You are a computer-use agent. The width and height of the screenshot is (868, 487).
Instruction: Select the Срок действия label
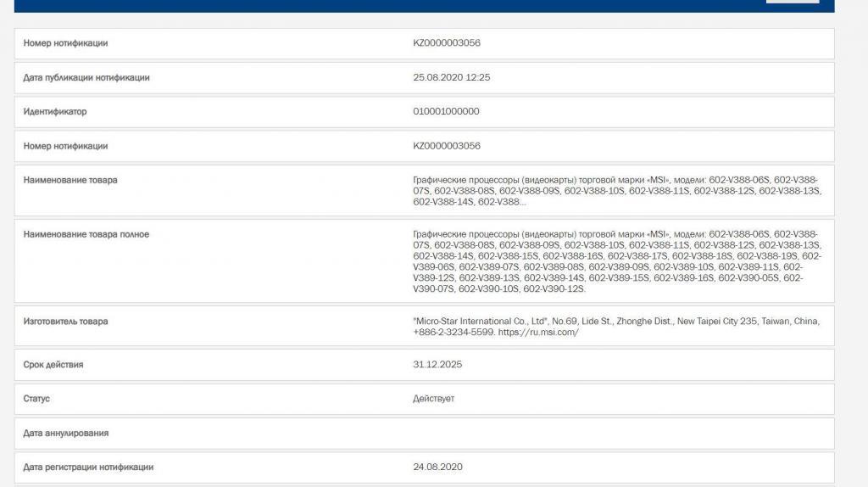[53, 365]
